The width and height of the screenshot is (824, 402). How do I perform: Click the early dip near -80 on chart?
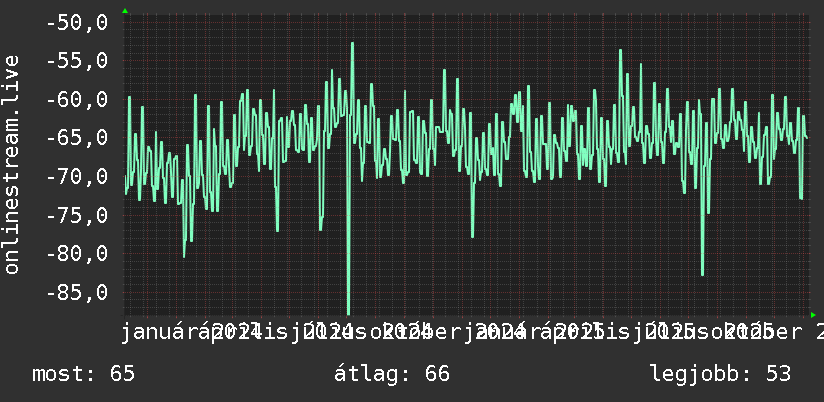184,255
